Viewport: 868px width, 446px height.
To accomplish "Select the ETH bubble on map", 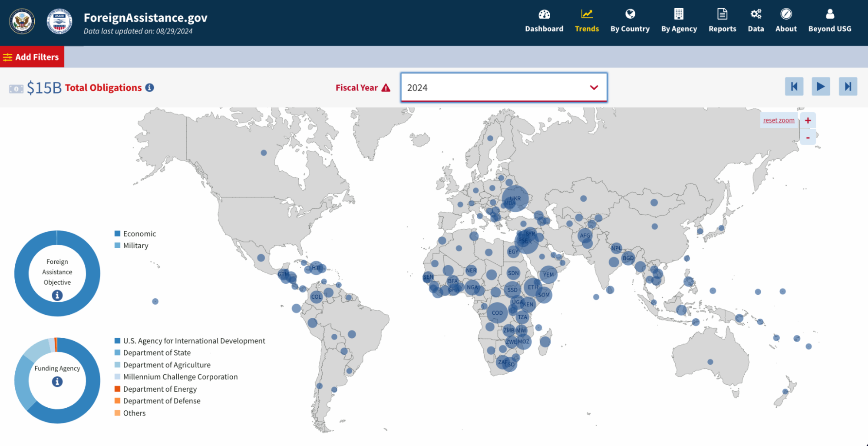I will click(x=533, y=287).
